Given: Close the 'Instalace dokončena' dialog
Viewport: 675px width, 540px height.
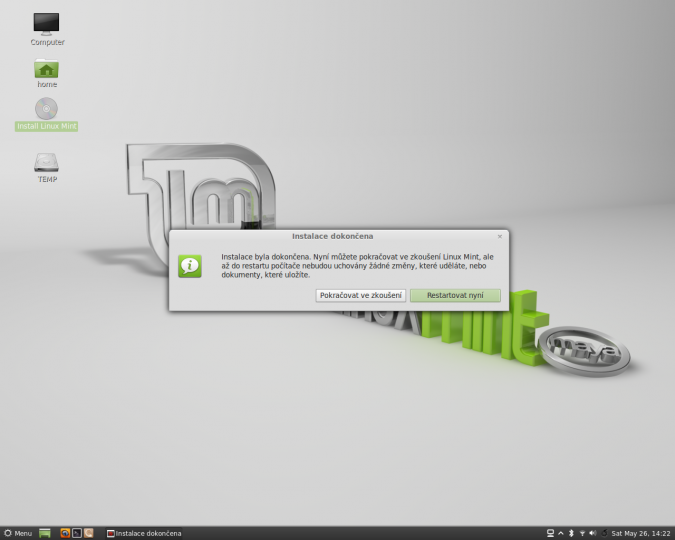Looking at the screenshot, I should tap(500, 236).
